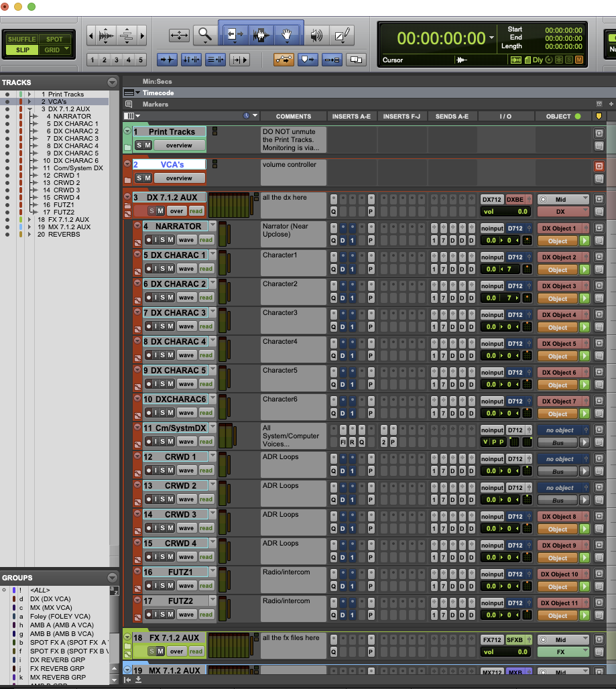Image resolution: width=616 pixels, height=689 pixels.
Task: Select the Trim tool
Action: (235, 36)
